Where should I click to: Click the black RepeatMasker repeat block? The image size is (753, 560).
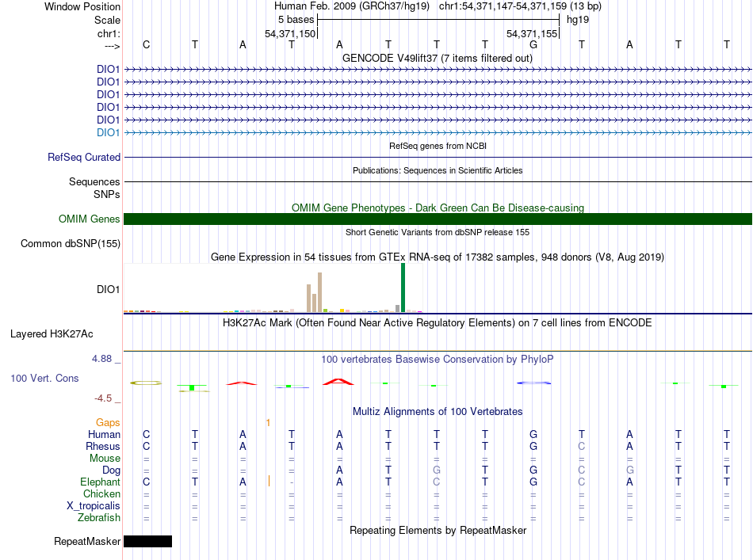coord(148,541)
